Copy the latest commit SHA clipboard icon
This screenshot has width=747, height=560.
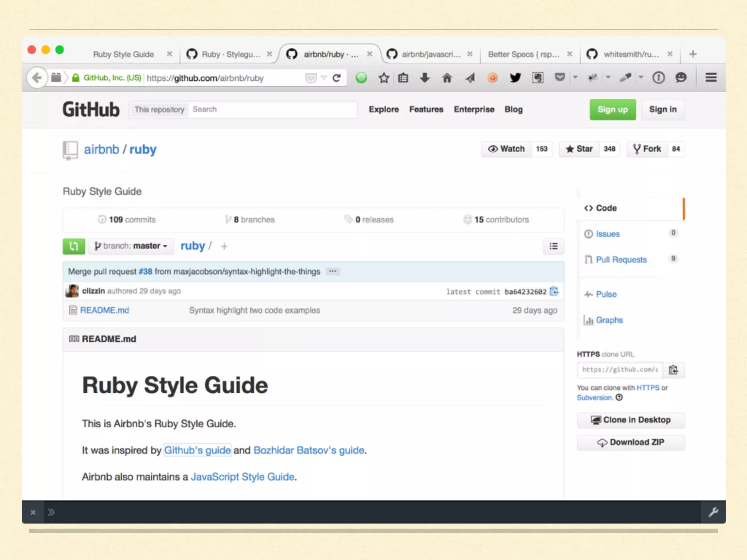554,291
